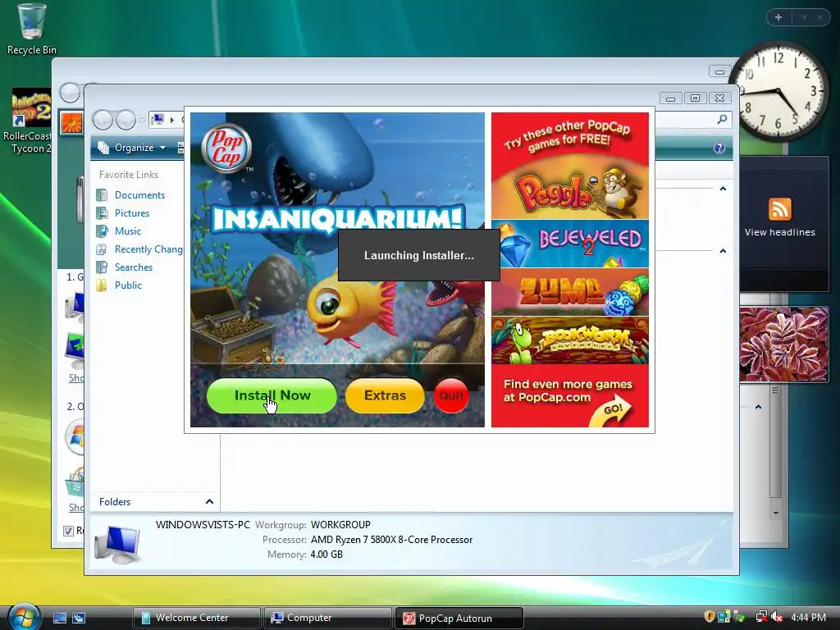Image resolution: width=840 pixels, height=630 pixels.
Task: Click Switch between windows quick launch icon
Action: click(79, 619)
